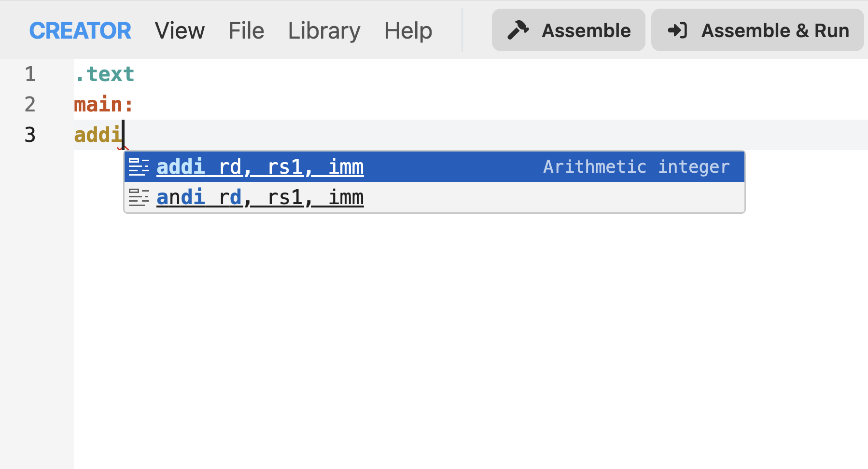Click the .text directive on line 1
Image resolution: width=868 pixels, height=469 pixels.
coord(104,74)
